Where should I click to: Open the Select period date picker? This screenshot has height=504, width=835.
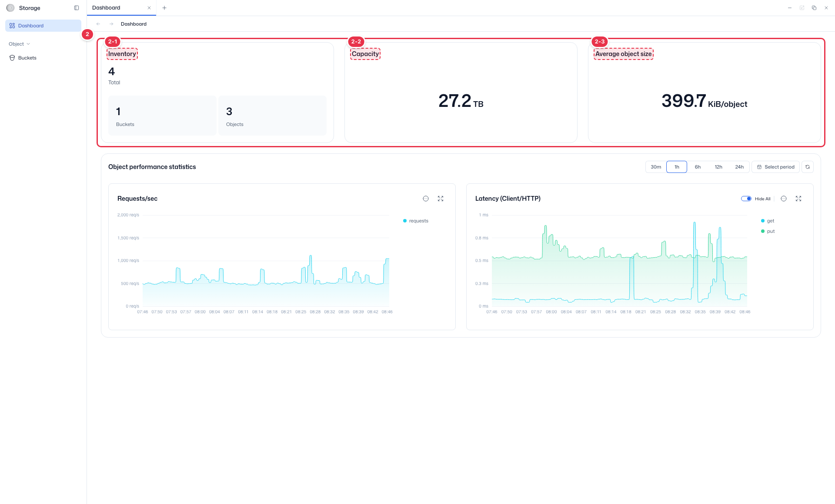pyautogui.click(x=775, y=167)
